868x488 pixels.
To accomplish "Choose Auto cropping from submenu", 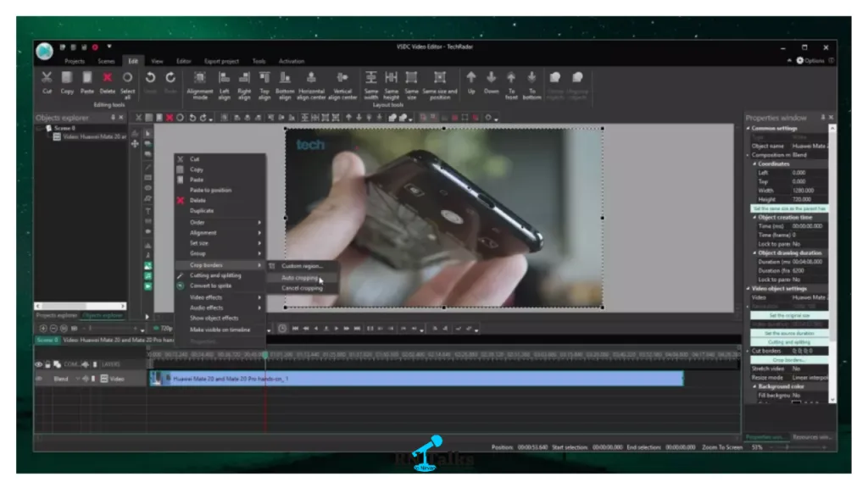I will tap(299, 278).
